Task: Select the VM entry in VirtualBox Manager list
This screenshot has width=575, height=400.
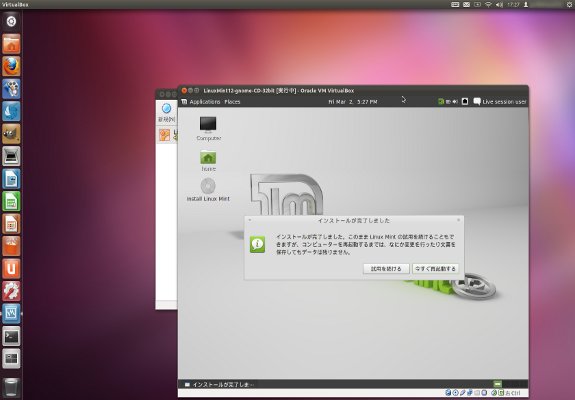Action: pos(167,135)
